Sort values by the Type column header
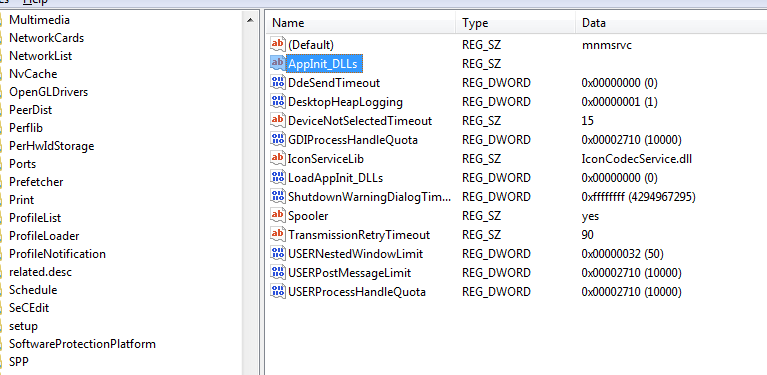Screen dimensions: 767x375 click(x=516, y=22)
